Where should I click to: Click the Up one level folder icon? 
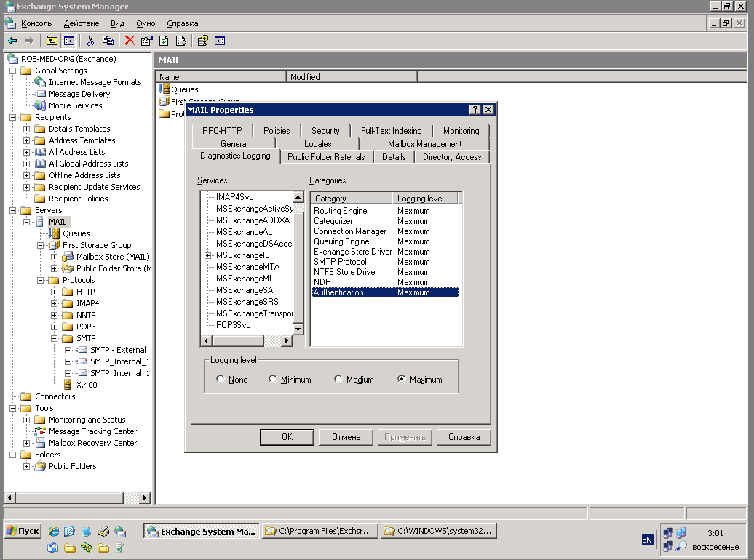pyautogui.click(x=52, y=41)
